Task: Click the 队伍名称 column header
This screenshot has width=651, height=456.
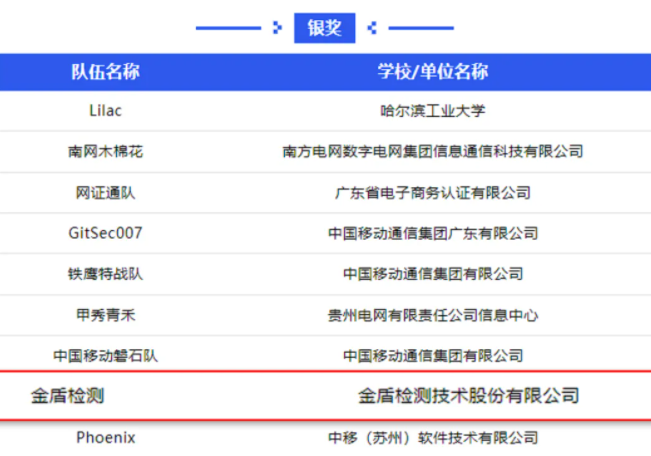Action: (x=105, y=72)
